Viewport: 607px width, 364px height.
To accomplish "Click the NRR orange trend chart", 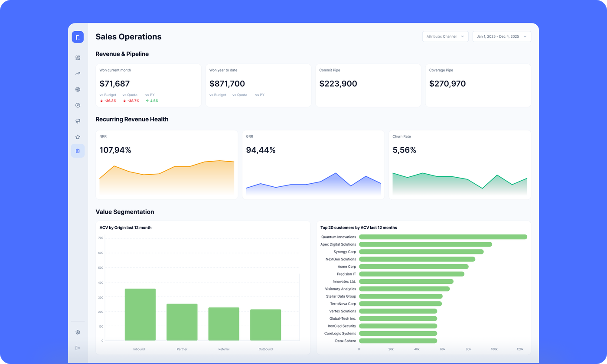I will click(x=166, y=178).
